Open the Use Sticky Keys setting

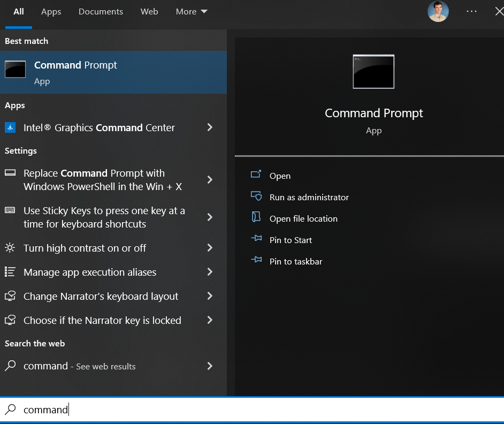[104, 217]
